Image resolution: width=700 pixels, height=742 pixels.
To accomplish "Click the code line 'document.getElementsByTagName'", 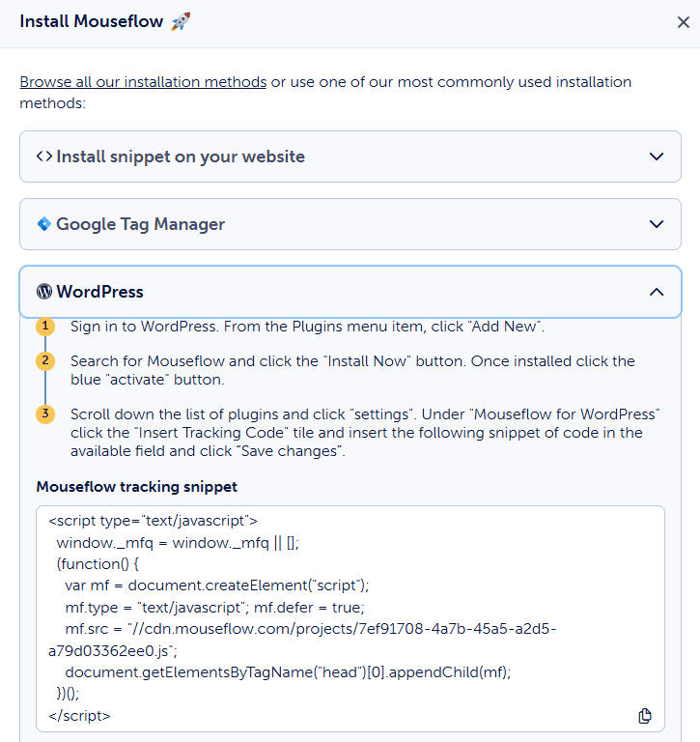I will click(x=288, y=672).
